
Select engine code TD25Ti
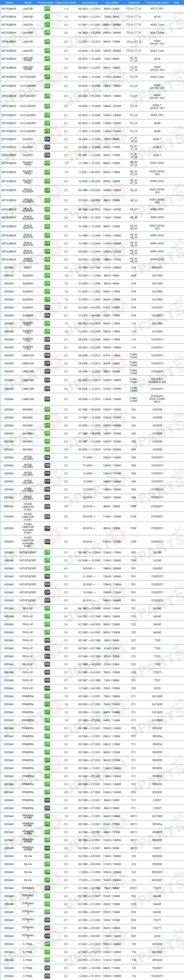click(157, 672)
